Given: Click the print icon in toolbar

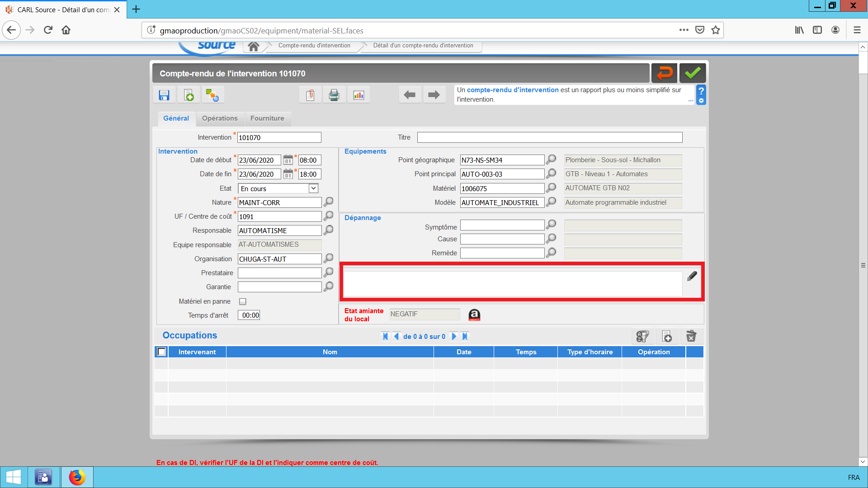Looking at the screenshot, I should 334,95.
